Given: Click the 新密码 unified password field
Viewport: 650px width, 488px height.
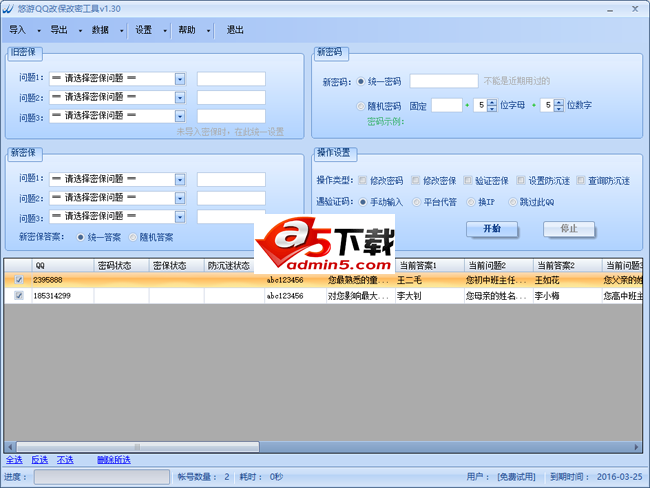Looking at the screenshot, I should 444,81.
